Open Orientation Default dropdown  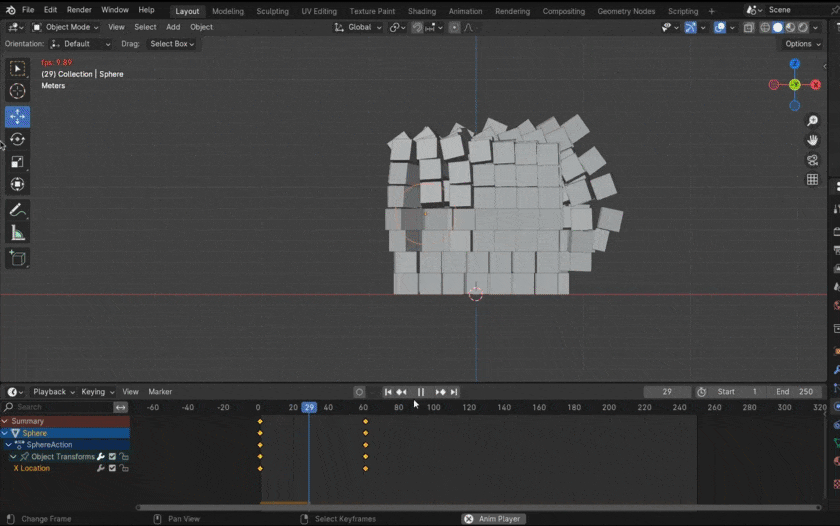coord(80,44)
